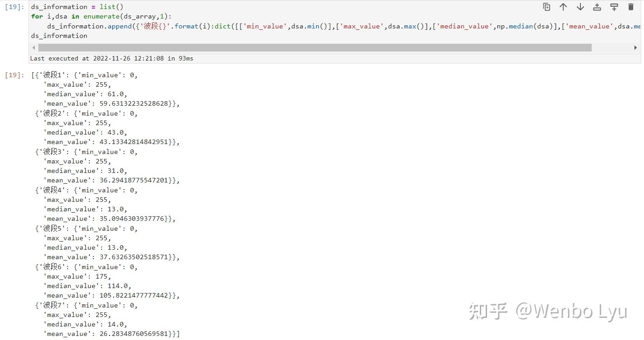This screenshot has width=644, height=340.
Task: Click the left arrow of the horizontal scrollbar
Action: (34, 47)
